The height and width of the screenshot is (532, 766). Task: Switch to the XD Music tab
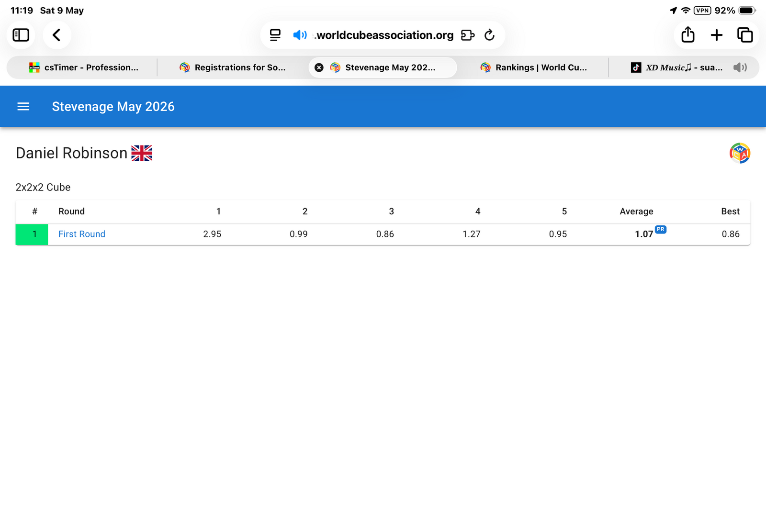pyautogui.click(x=677, y=67)
